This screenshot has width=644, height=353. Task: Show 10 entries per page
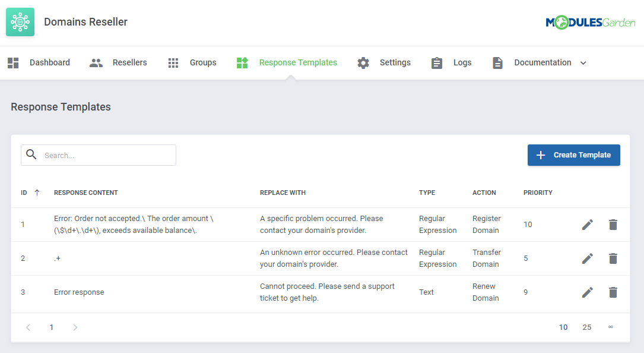click(x=563, y=327)
